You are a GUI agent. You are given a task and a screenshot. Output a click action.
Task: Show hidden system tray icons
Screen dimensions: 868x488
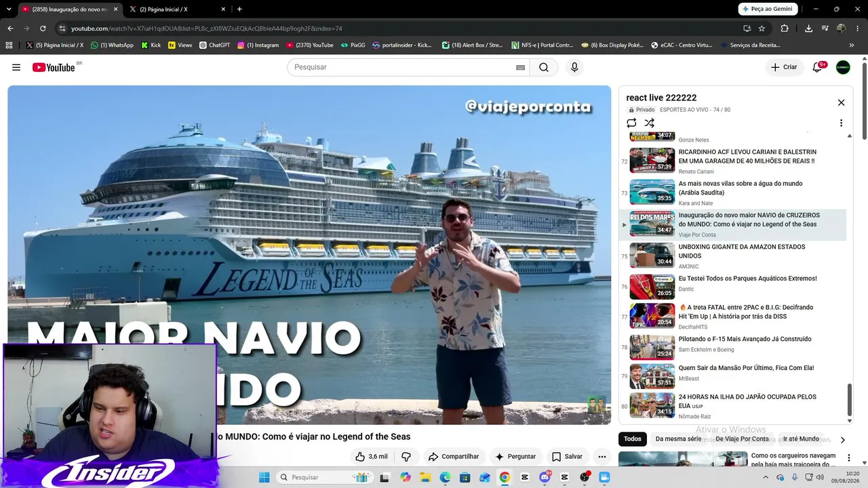click(x=766, y=477)
